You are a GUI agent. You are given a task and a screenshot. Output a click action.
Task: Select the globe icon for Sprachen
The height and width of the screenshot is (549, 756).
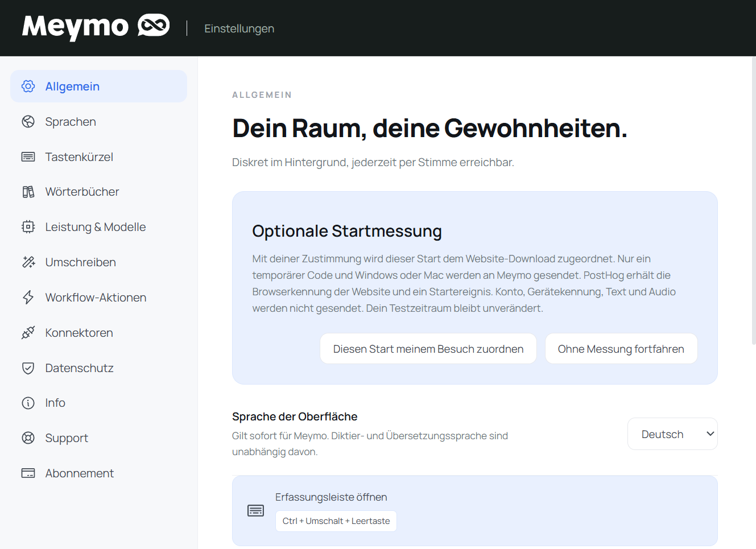(28, 122)
